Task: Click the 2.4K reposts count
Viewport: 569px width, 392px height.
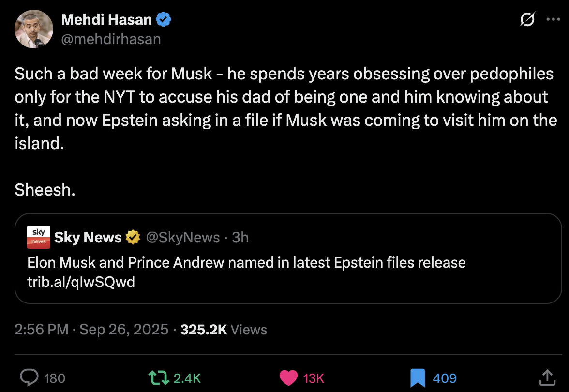Action: tap(187, 378)
